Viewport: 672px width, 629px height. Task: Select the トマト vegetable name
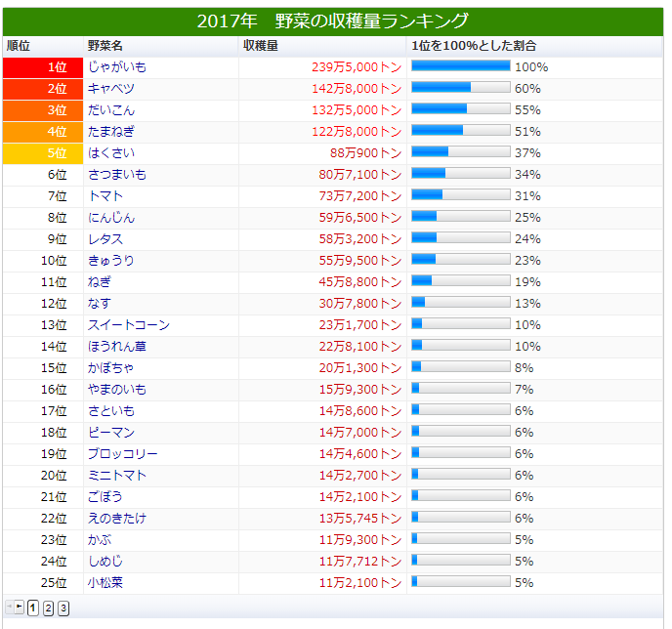point(105,196)
